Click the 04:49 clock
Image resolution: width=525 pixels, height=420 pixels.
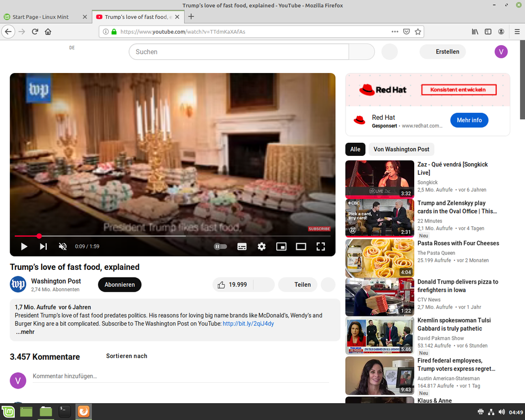[x=516, y=412]
